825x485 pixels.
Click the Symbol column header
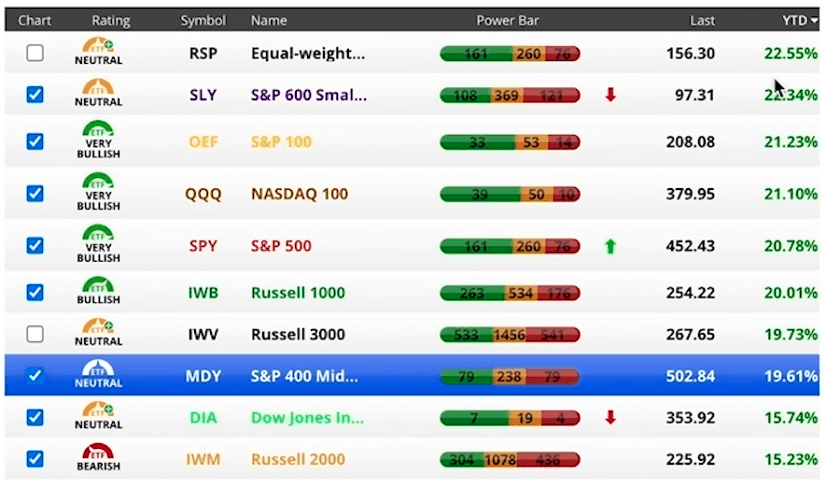(x=203, y=21)
